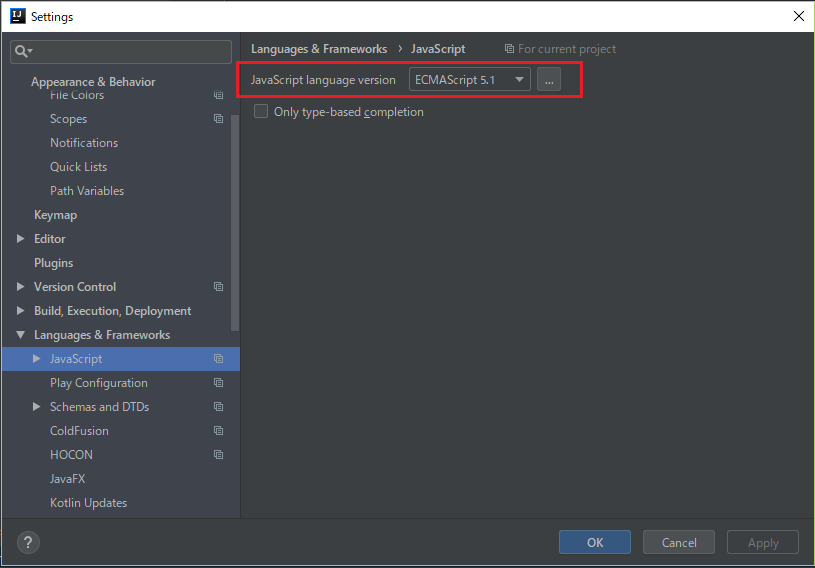Open the Notifications settings page
Screen dimensions: 815x568
tap(84, 143)
